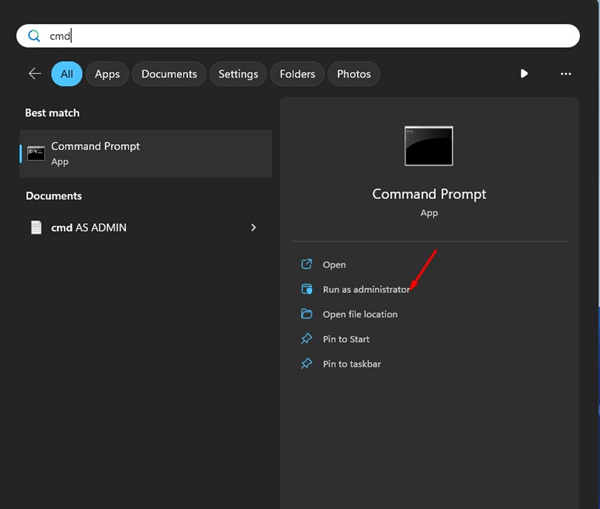Viewport: 600px width, 509px height.
Task: Click the cmd AS ADMIN document icon
Action: (37, 227)
